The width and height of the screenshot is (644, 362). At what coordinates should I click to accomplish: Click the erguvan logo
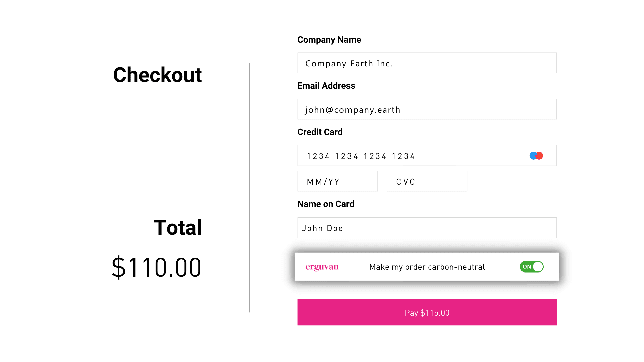(x=322, y=267)
